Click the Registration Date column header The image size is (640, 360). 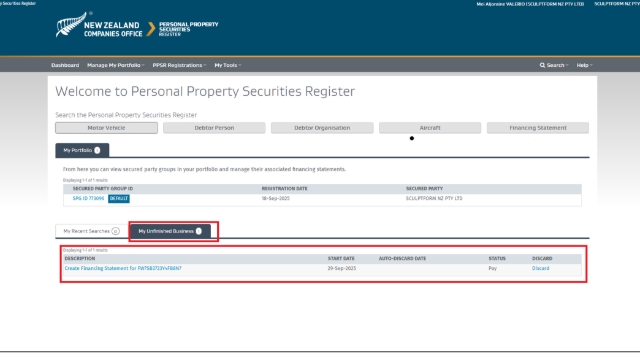pos(284,189)
